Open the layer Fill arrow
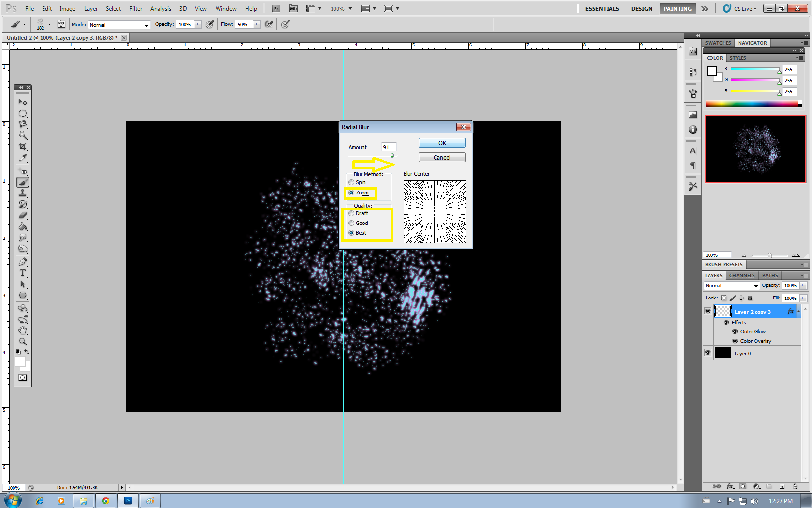812x508 pixels. [803, 298]
